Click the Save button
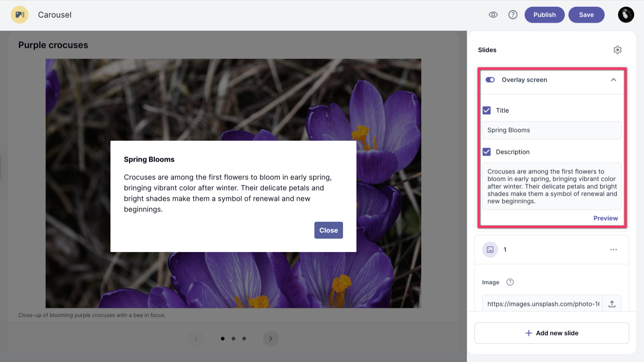This screenshot has height=362, width=644. [586, 15]
